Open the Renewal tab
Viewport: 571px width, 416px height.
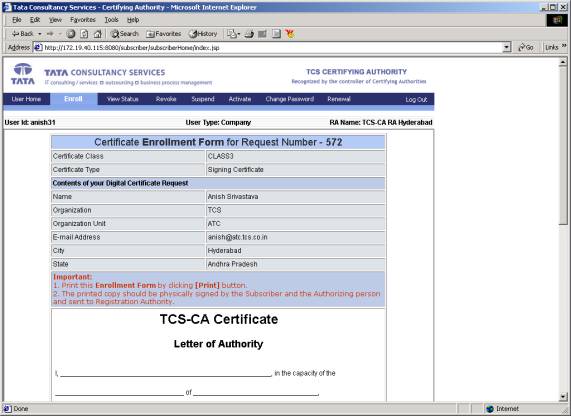[339, 99]
